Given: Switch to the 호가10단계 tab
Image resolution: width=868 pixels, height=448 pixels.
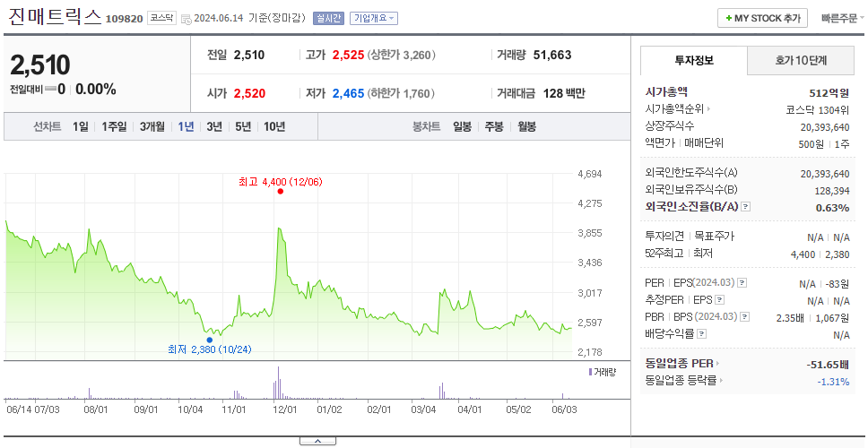Looking at the screenshot, I should (801, 61).
